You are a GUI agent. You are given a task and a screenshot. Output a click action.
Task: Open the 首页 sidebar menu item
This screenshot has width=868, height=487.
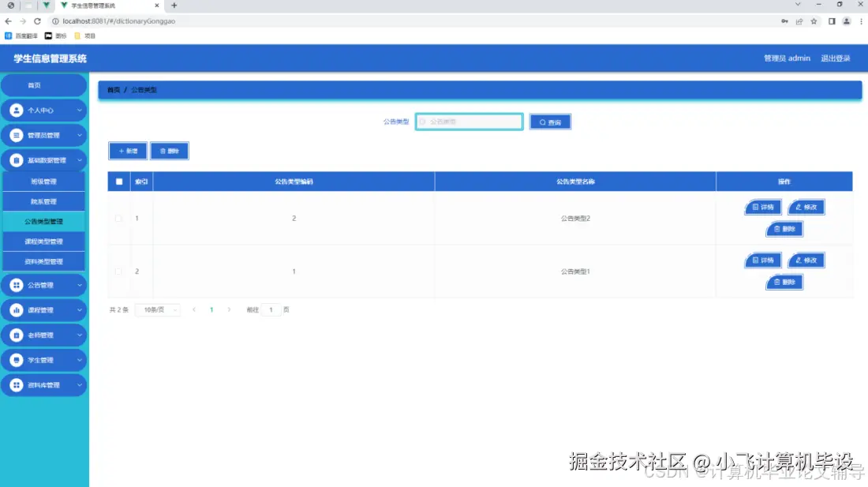43,85
